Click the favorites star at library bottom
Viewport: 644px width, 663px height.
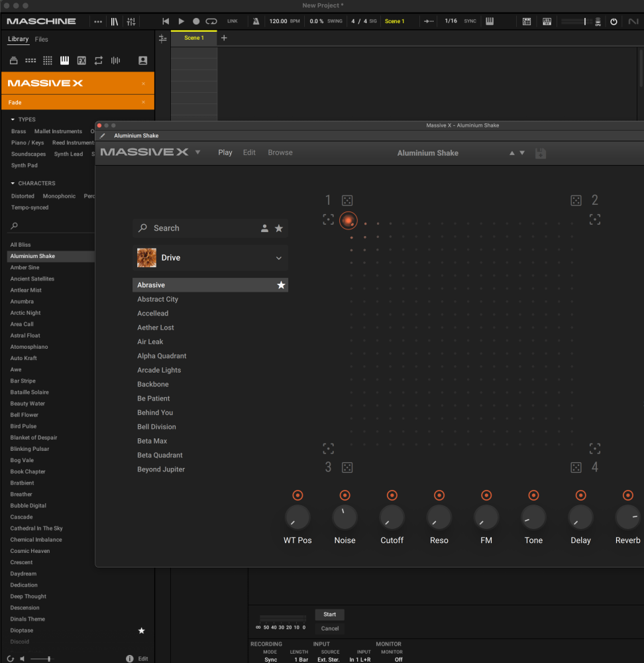tap(142, 631)
